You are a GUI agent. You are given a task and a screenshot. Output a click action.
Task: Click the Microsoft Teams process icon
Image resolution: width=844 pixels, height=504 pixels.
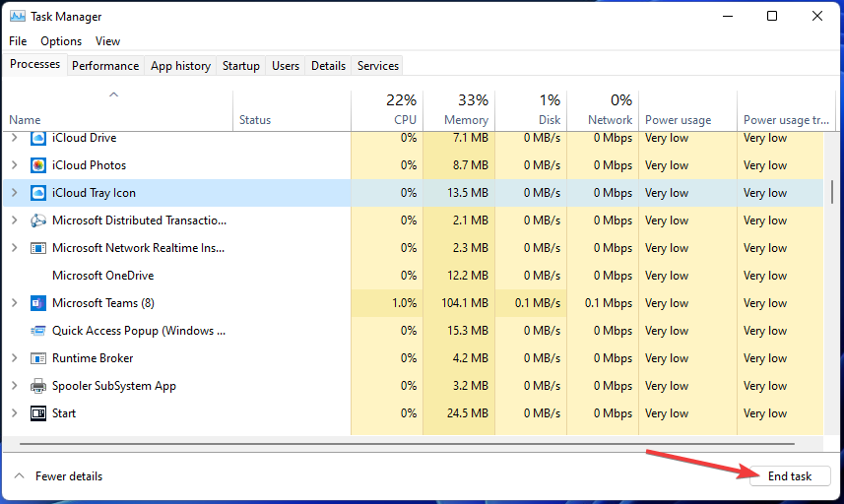(38, 303)
